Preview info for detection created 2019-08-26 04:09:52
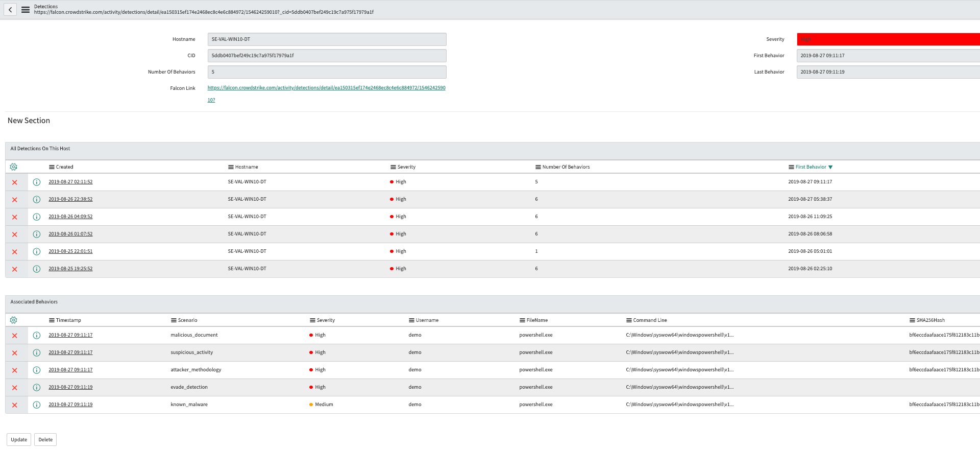Screen dimensions: 980x473 [x=37, y=217]
